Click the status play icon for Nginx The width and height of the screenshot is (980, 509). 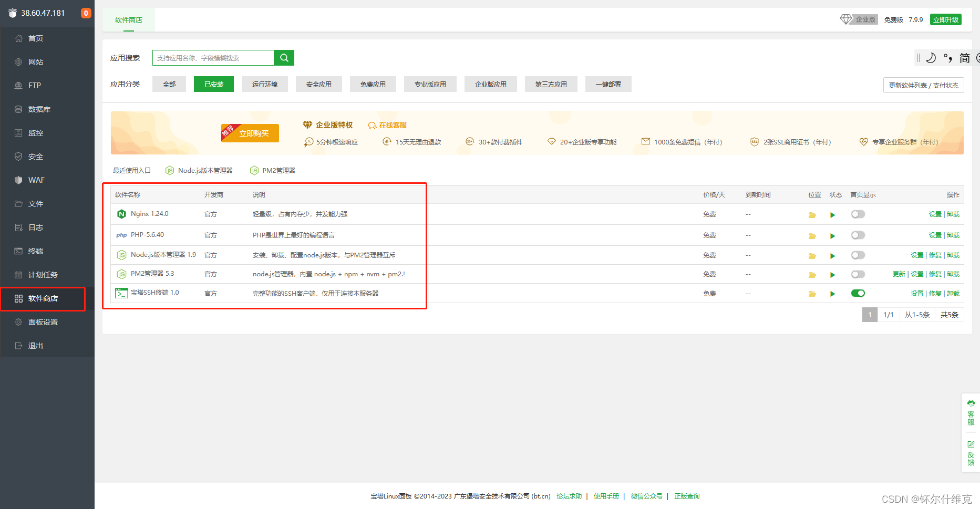click(x=832, y=215)
